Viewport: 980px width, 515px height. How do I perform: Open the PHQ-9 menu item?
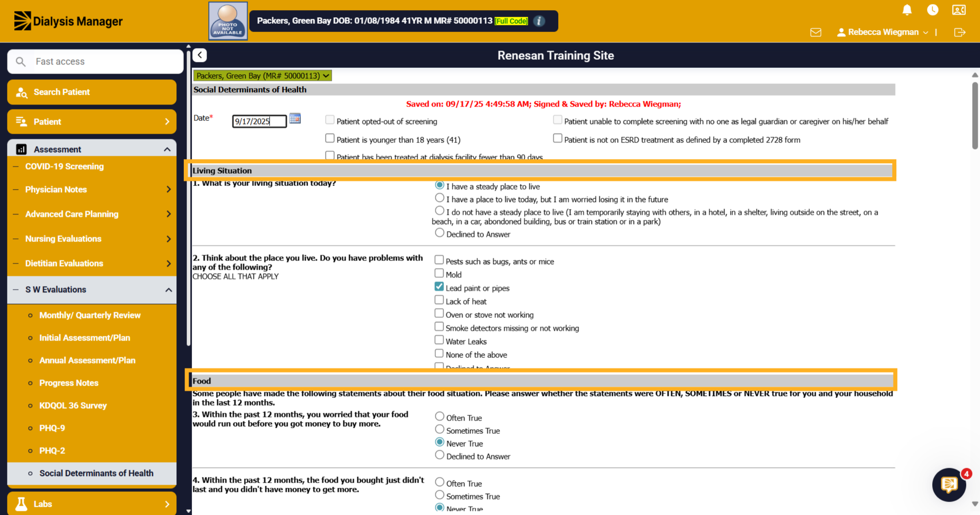[52, 428]
